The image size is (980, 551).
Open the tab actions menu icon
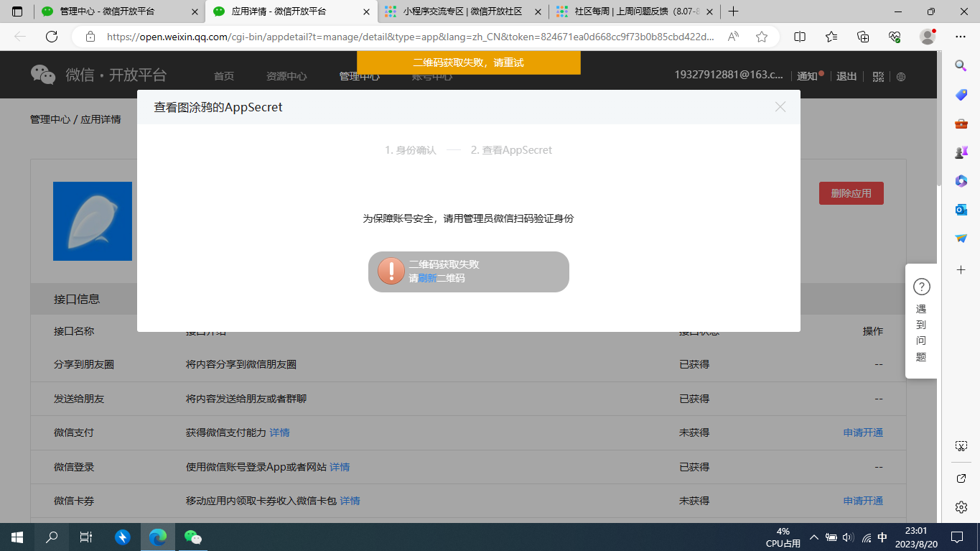(17, 12)
